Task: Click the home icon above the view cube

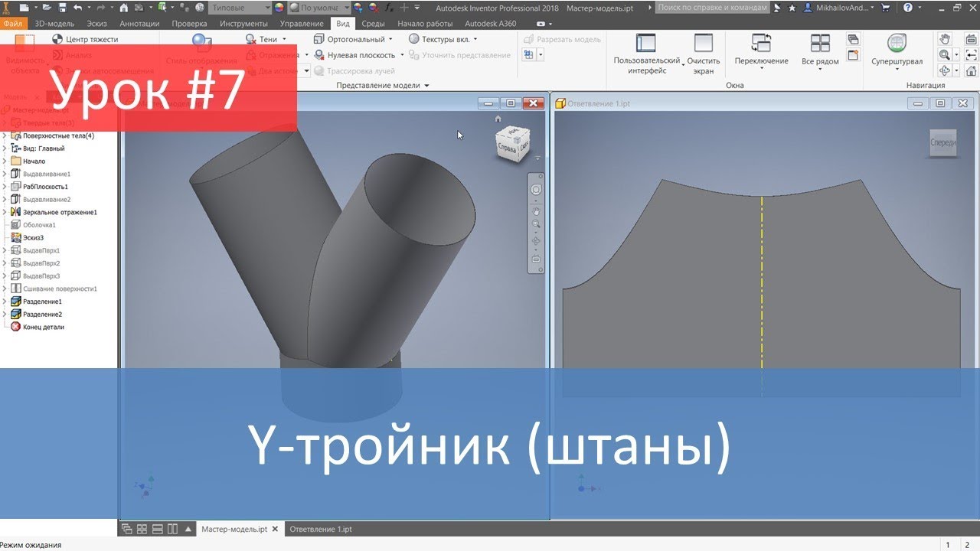Action: (x=498, y=119)
